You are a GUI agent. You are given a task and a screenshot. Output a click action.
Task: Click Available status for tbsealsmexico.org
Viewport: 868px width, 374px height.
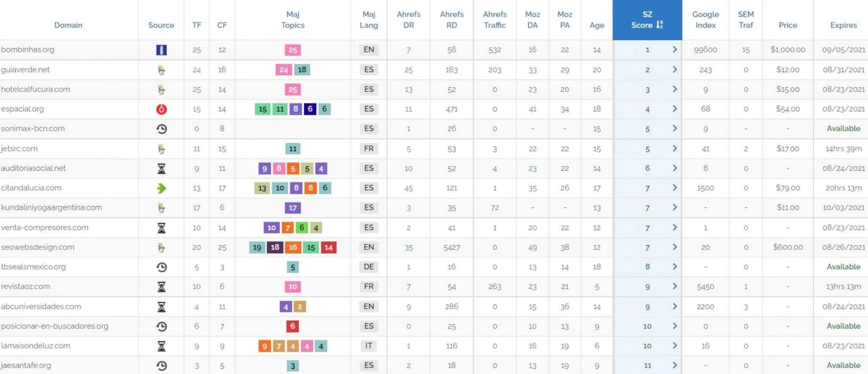click(x=843, y=267)
